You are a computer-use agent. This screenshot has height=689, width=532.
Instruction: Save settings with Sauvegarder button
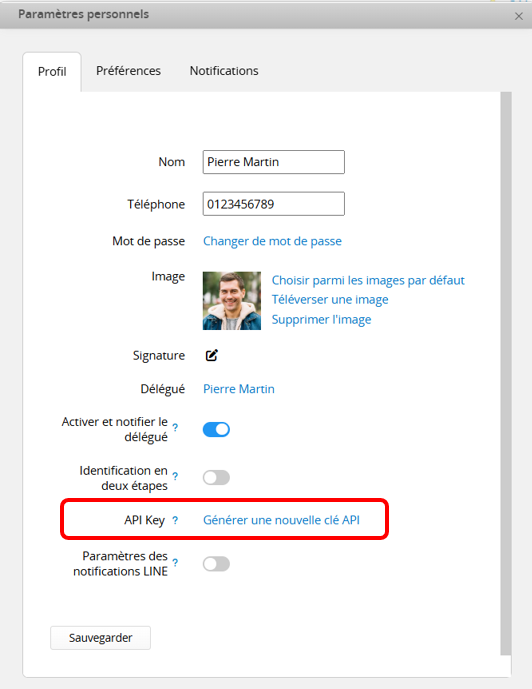[101, 638]
